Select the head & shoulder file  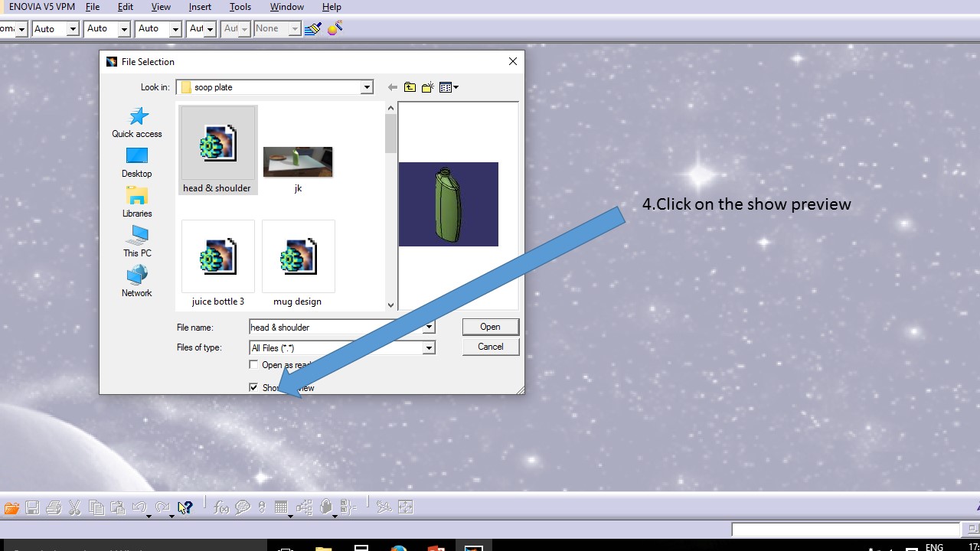click(x=217, y=150)
